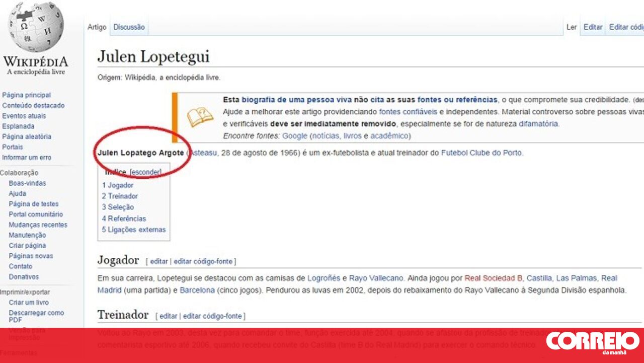This screenshot has width=644, height=363.
Task: Click fontes ou referências link
Action: click(x=457, y=100)
